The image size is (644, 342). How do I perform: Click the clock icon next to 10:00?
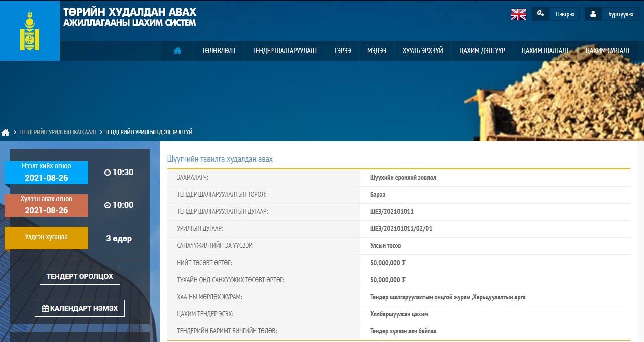coord(107,205)
